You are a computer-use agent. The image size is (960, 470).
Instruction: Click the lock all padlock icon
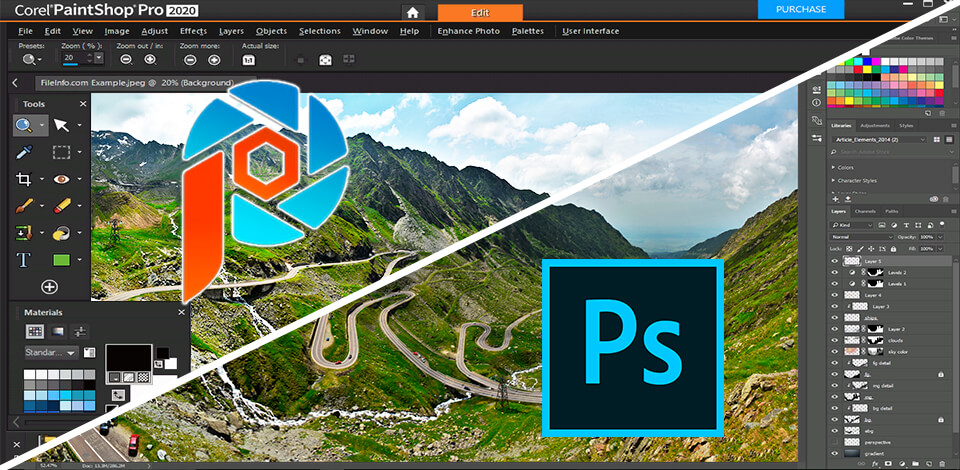(x=893, y=249)
